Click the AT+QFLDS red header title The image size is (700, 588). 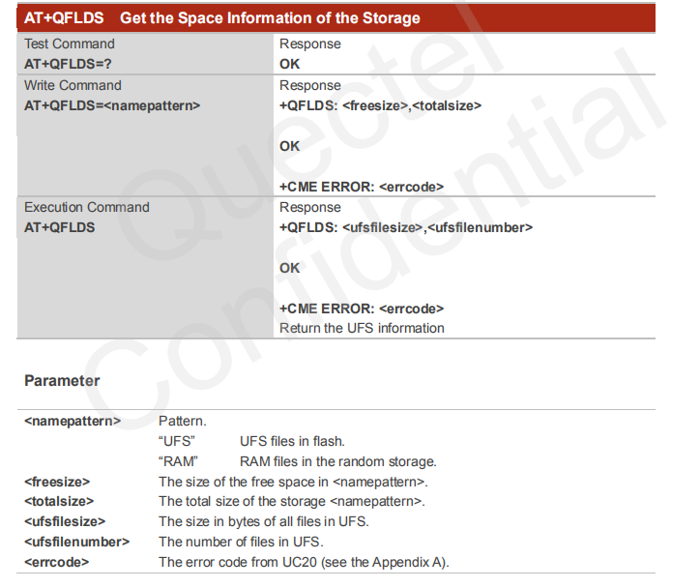click(x=222, y=18)
